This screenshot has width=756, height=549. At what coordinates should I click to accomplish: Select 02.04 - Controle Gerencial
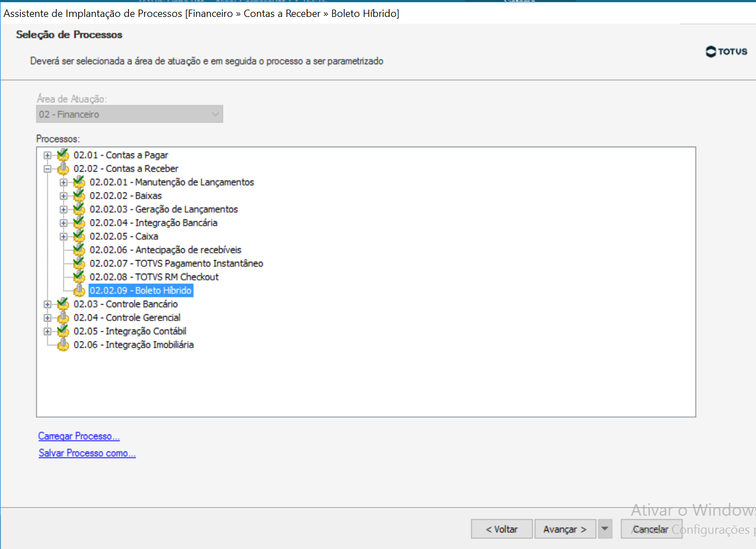(127, 317)
